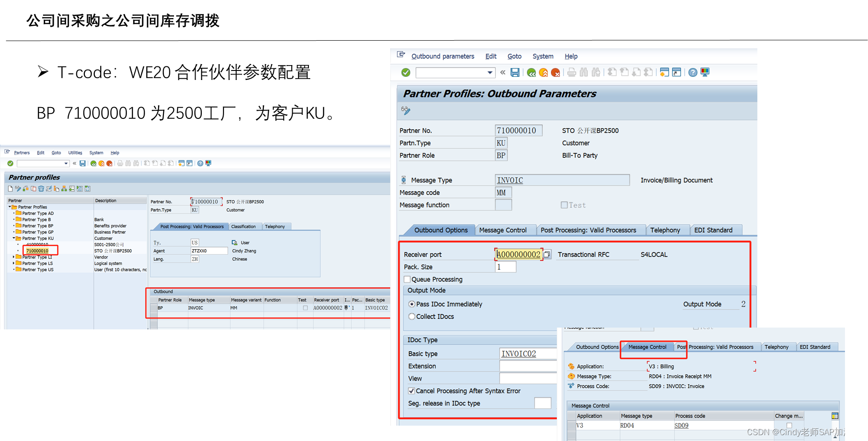
Task: Open the command field dropdown
Action: tap(490, 72)
